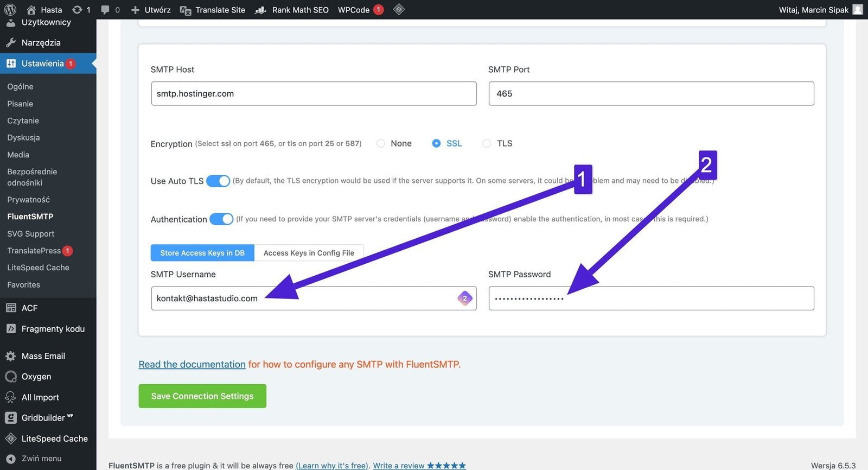Open the Gridbuilder icon in sidebar

10,418
